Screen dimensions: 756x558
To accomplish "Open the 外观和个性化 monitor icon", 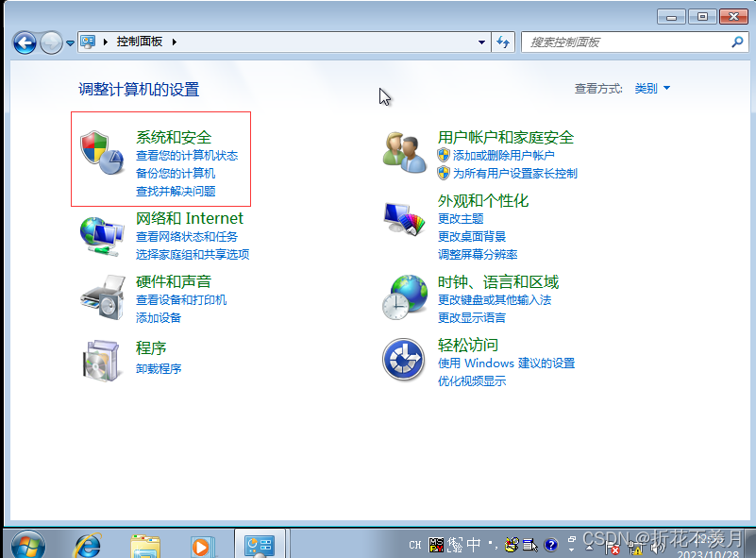I will [404, 218].
